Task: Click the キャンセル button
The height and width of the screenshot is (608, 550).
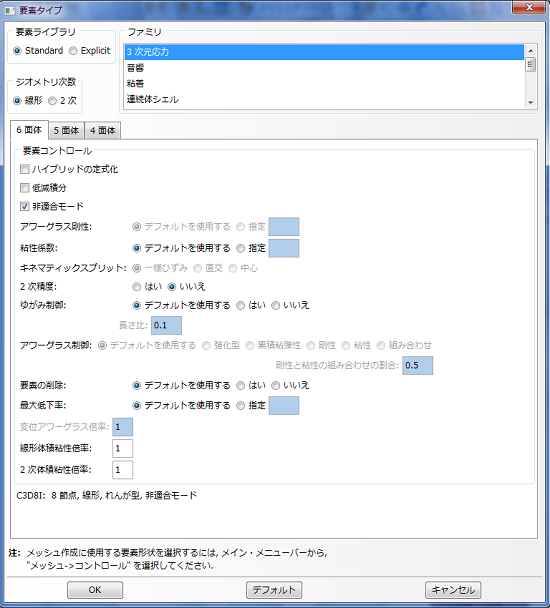Action: point(453,590)
